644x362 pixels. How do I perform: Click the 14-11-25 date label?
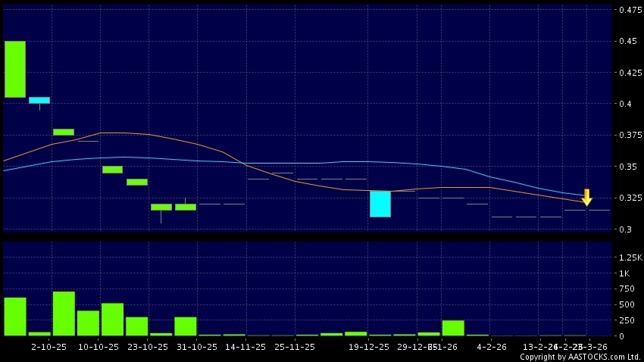tap(245, 346)
